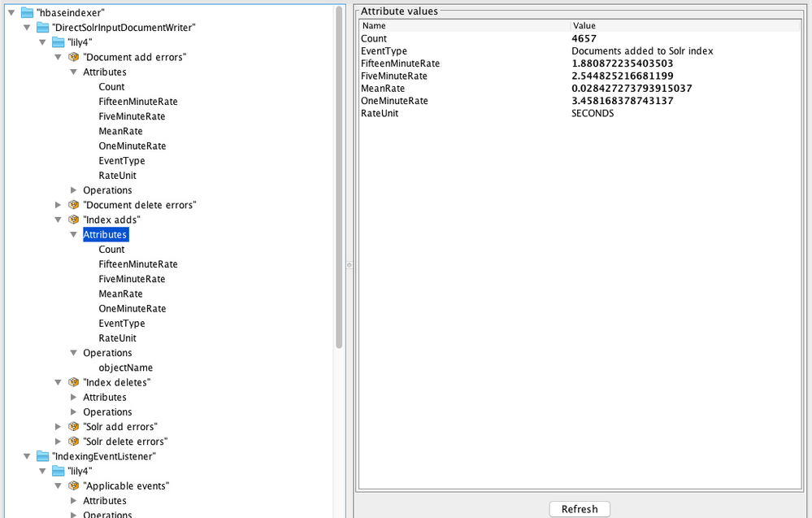Image resolution: width=812 pixels, height=518 pixels.
Task: Click the MBean icon beside "Index adds"
Action: [73, 220]
